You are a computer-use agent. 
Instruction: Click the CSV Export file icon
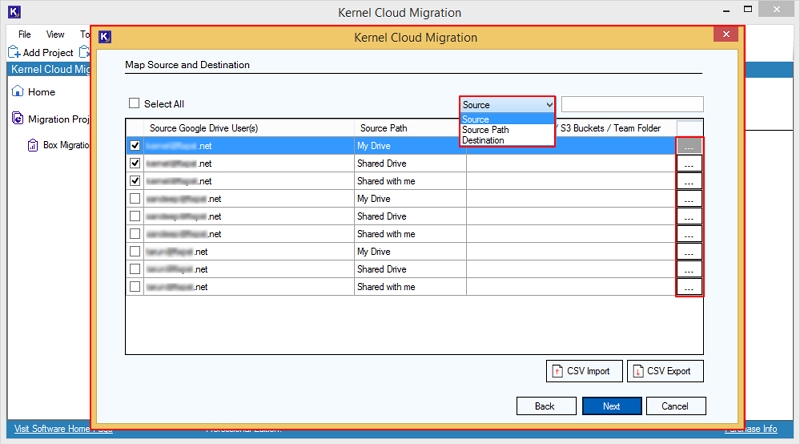[x=638, y=371]
